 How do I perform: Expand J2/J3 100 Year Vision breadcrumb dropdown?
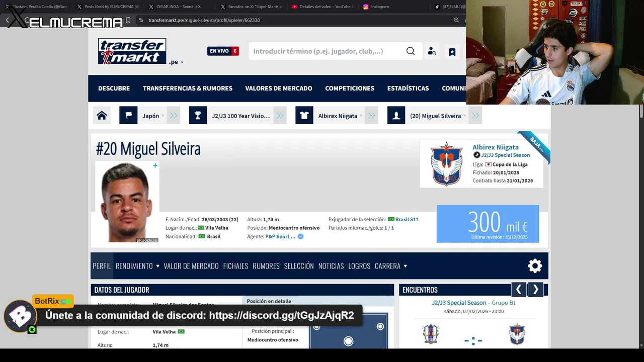pyautogui.click(x=240, y=116)
